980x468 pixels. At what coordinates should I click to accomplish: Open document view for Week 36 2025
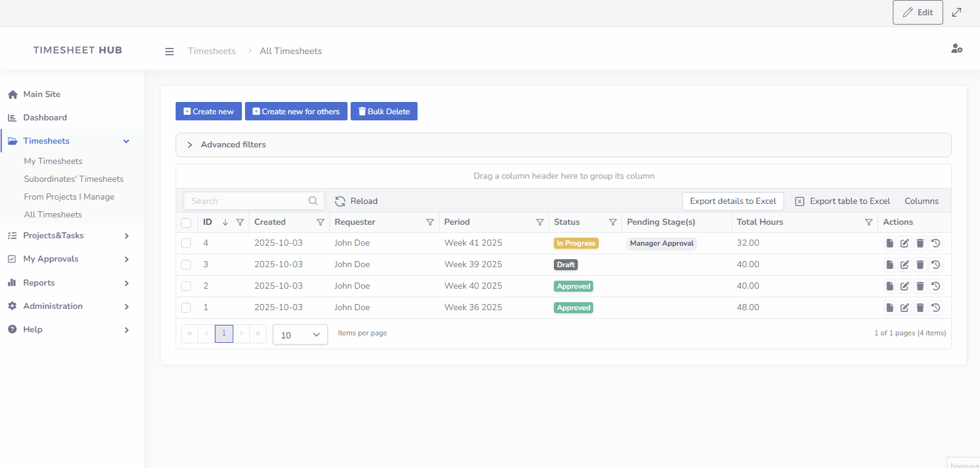889,308
